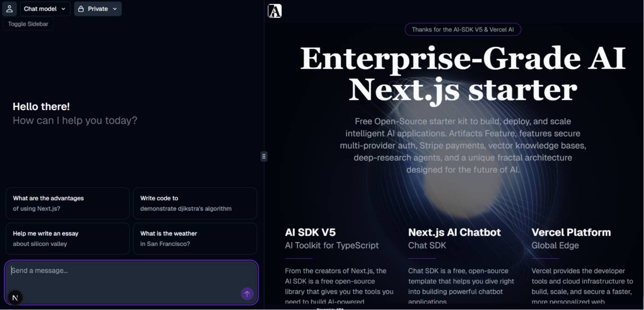Image resolution: width=644 pixels, height=310 pixels.
Task: Click the "Hello there!" greeting text
Action: (41, 106)
